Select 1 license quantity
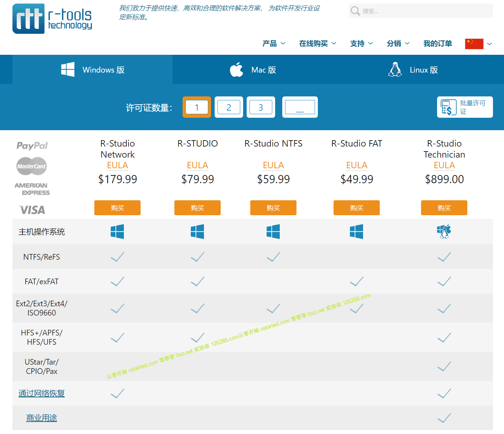The width and height of the screenshot is (504, 434). pos(197,107)
